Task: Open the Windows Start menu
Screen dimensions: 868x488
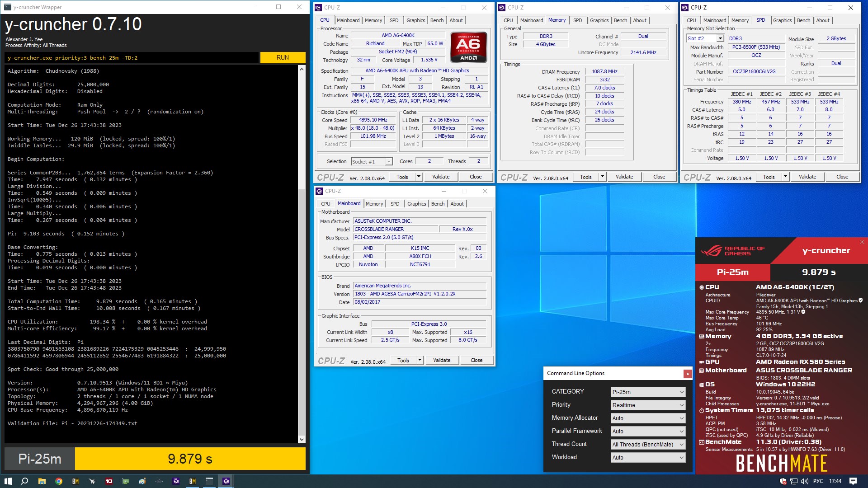Action: pyautogui.click(x=8, y=481)
